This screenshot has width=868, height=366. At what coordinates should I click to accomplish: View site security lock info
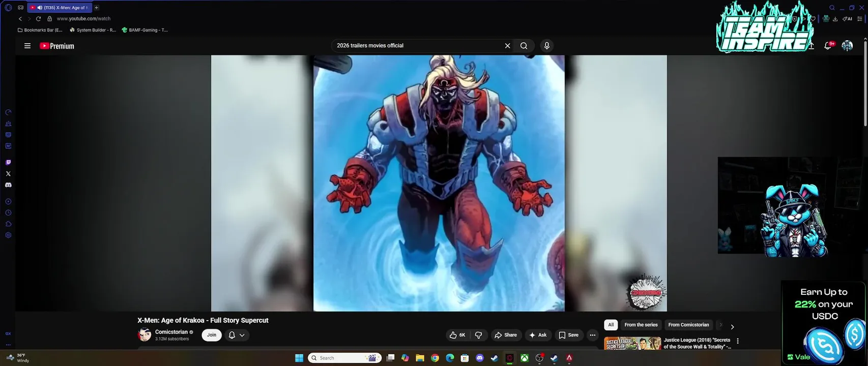pyautogui.click(x=49, y=19)
